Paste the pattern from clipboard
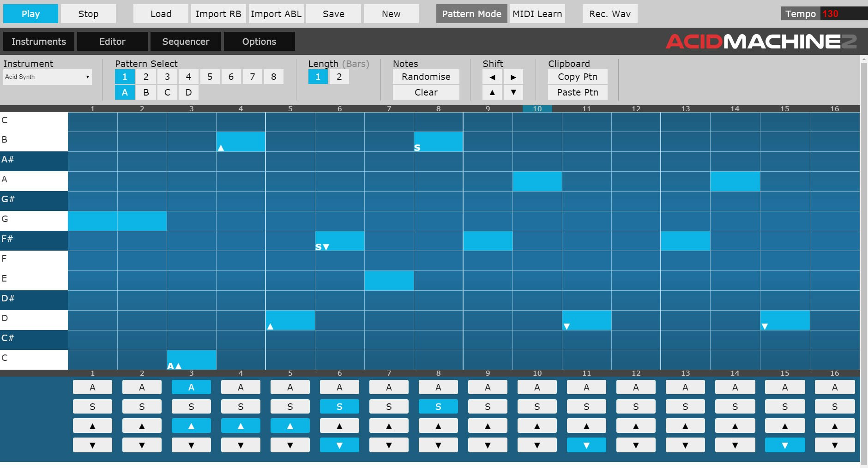 click(x=578, y=92)
